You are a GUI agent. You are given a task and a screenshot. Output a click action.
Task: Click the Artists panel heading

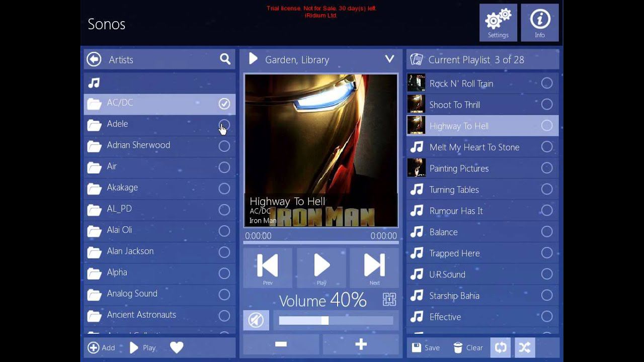tap(121, 60)
